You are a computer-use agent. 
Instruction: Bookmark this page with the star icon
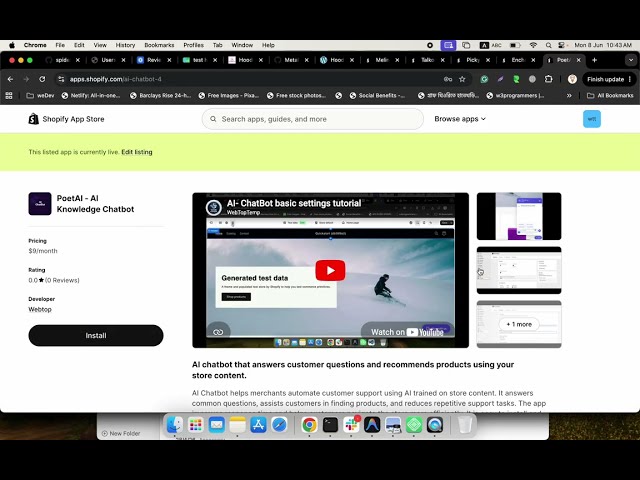click(462, 79)
